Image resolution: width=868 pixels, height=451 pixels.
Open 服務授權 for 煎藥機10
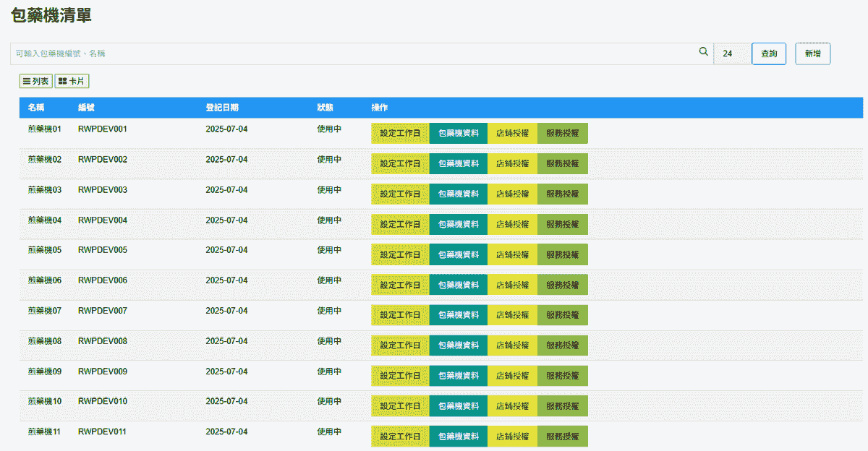(562, 405)
